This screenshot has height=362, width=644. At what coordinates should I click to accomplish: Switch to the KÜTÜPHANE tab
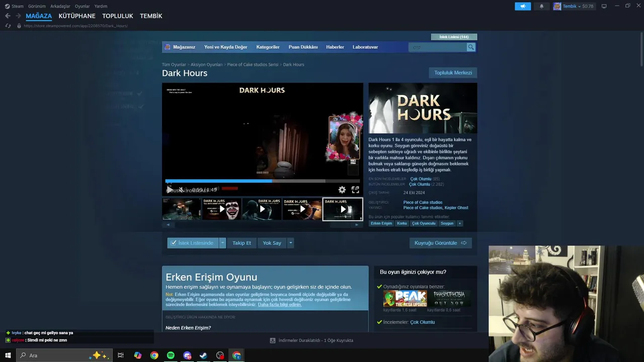click(77, 16)
